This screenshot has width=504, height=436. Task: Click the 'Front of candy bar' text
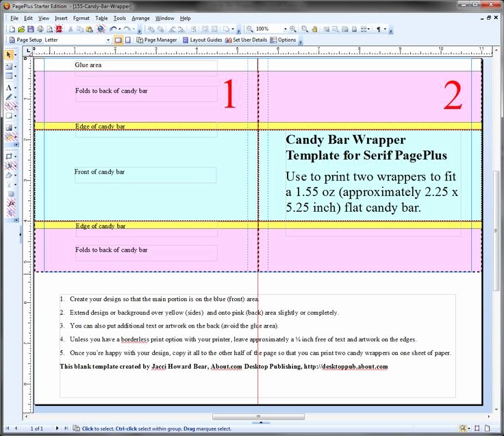click(99, 172)
